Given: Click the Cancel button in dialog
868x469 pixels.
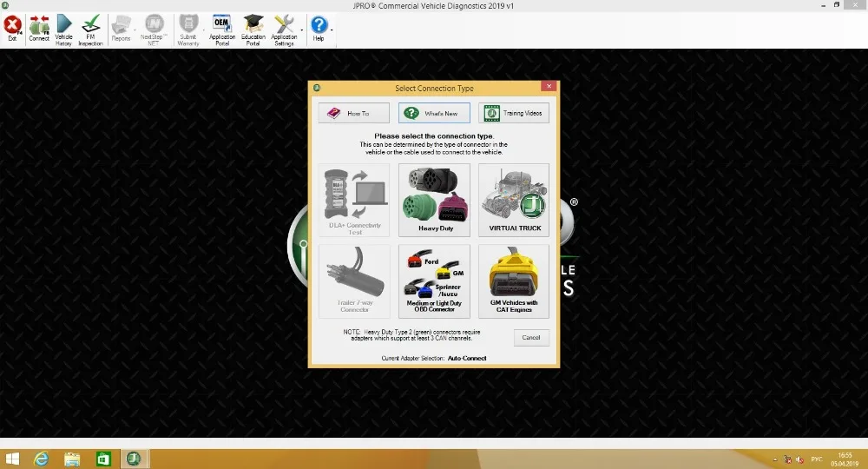Looking at the screenshot, I should point(531,337).
